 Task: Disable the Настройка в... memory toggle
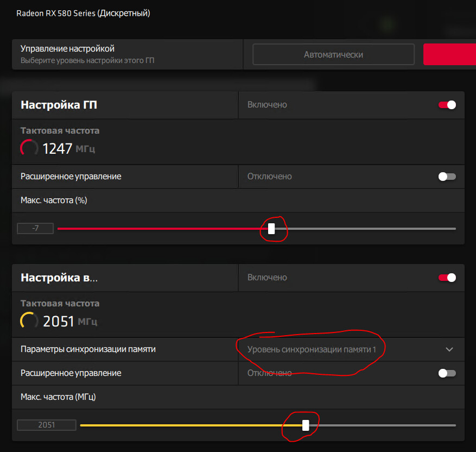pyautogui.click(x=447, y=278)
